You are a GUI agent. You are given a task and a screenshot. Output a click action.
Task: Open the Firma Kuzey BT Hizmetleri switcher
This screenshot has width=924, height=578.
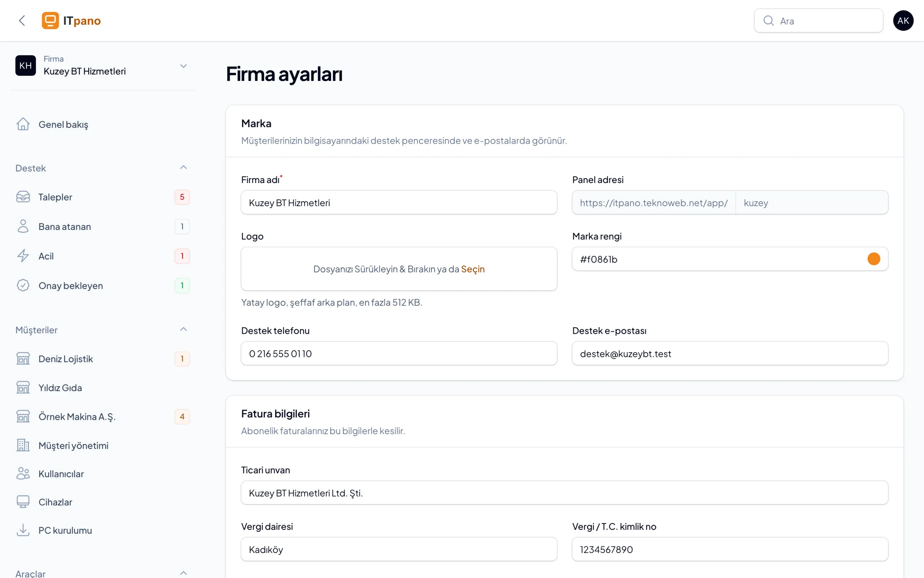(x=102, y=66)
